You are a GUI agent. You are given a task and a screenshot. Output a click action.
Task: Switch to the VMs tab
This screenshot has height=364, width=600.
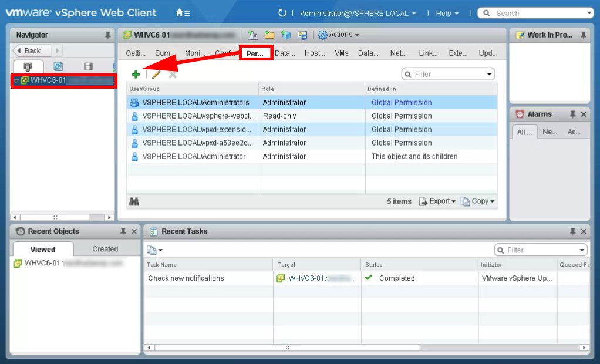[x=342, y=53]
